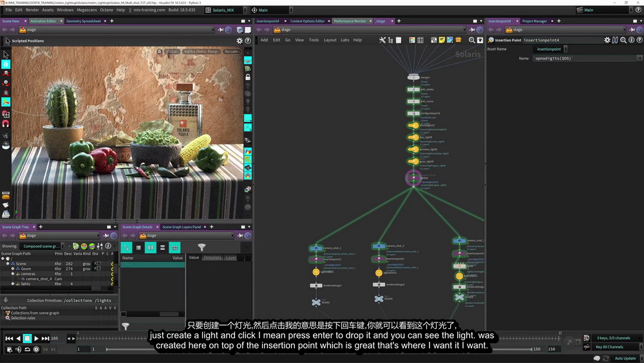Image resolution: width=644 pixels, height=363 pixels.
Task: Open the Scripted Positions help icon
Action: (248, 41)
